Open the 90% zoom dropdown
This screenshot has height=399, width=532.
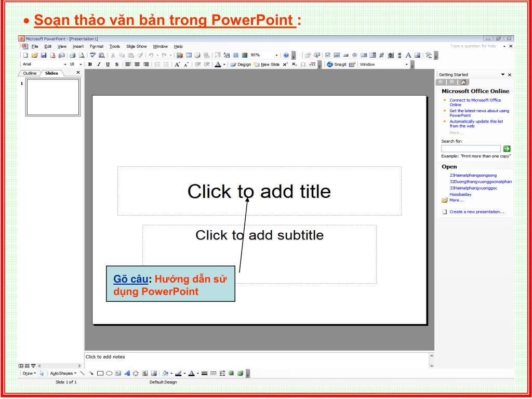pyautogui.click(x=276, y=55)
